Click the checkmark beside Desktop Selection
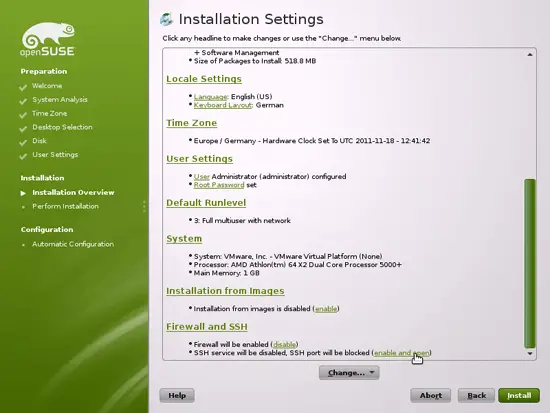This screenshot has width=550, height=413. [x=23, y=128]
